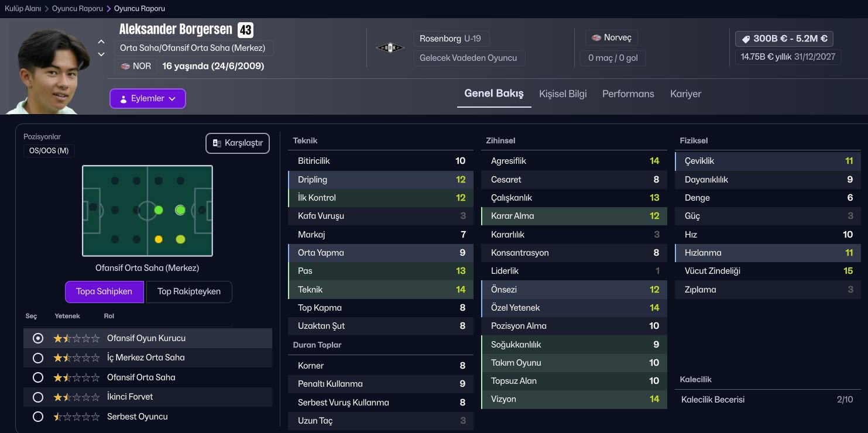
Task: Select the İkinci Forvet role radio button
Action: tap(38, 397)
